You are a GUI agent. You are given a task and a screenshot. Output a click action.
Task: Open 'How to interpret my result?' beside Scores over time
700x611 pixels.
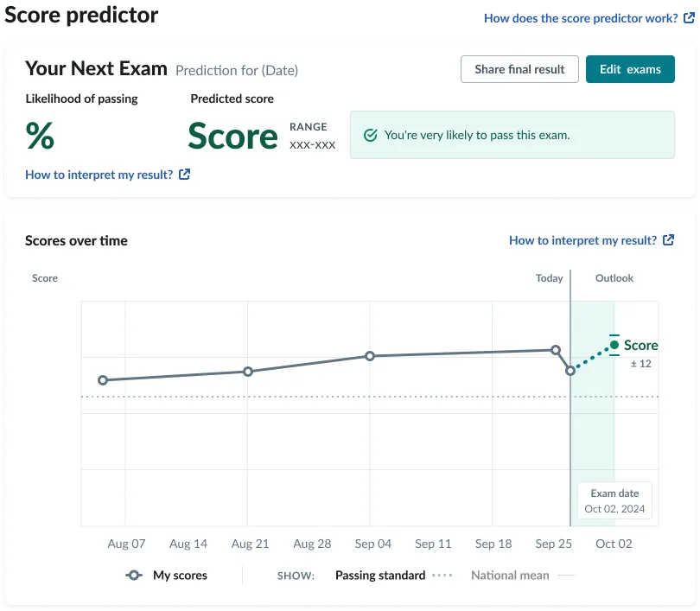tap(583, 240)
